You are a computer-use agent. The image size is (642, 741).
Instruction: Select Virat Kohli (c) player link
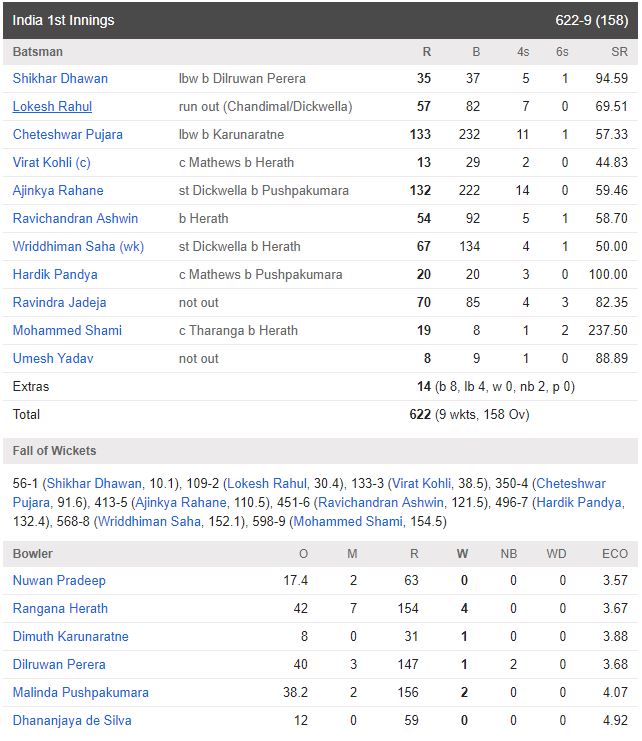click(x=51, y=163)
